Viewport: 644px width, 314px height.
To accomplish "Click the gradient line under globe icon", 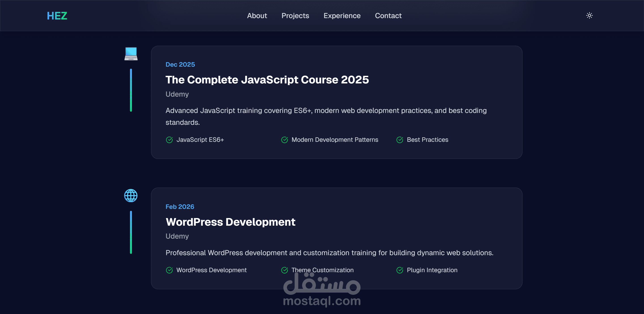I will tap(131, 232).
